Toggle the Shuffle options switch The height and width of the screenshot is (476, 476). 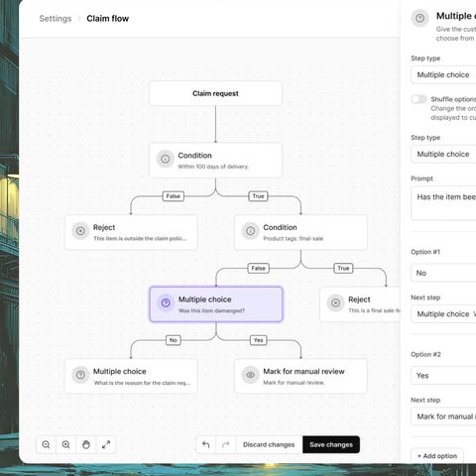(418, 99)
